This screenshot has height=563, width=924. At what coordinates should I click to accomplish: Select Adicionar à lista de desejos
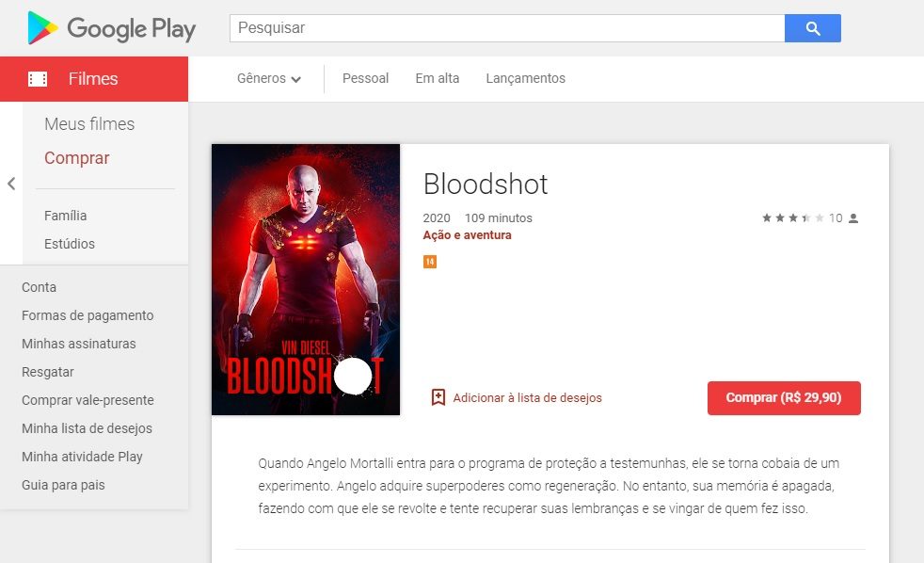[528, 398]
